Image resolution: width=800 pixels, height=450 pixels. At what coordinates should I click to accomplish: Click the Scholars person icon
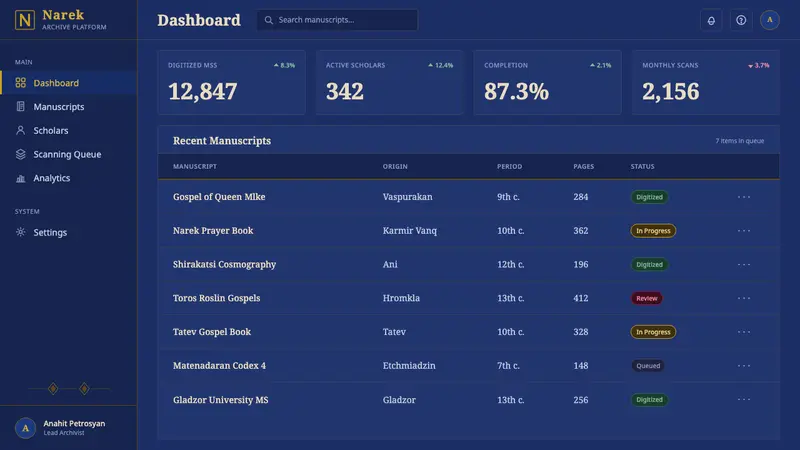point(20,131)
